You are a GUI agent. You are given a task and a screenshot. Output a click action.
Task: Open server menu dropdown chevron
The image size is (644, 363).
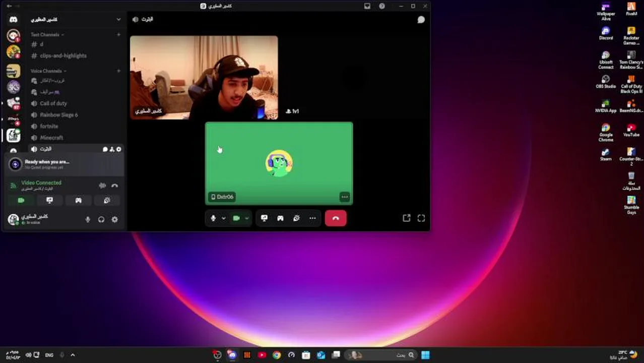point(118,20)
